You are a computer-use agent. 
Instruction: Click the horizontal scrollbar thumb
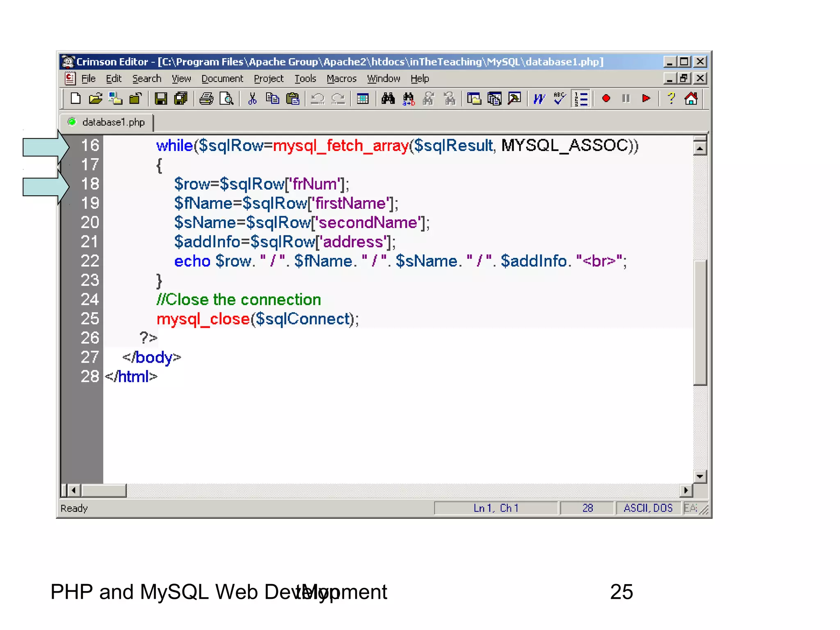(104, 490)
